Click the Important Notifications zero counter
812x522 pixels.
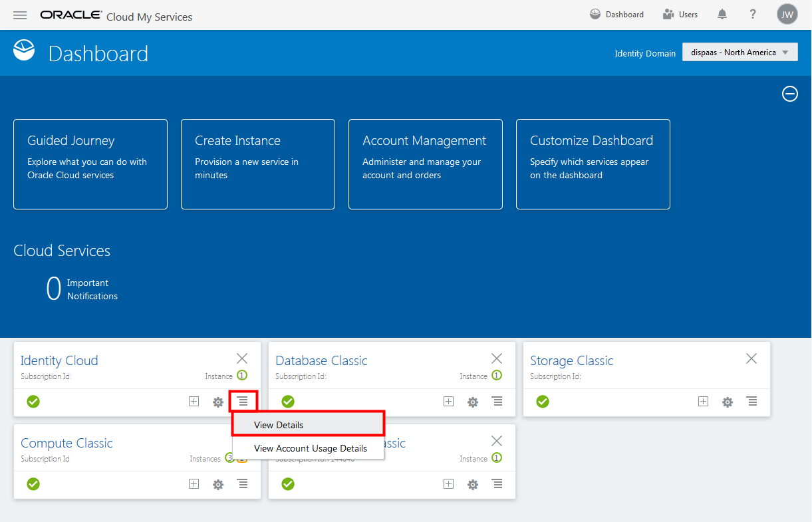(54, 287)
